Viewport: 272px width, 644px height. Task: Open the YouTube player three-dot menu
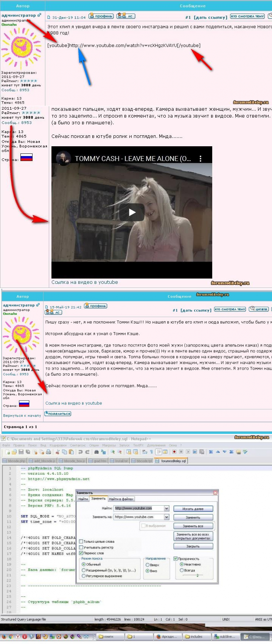point(201,159)
